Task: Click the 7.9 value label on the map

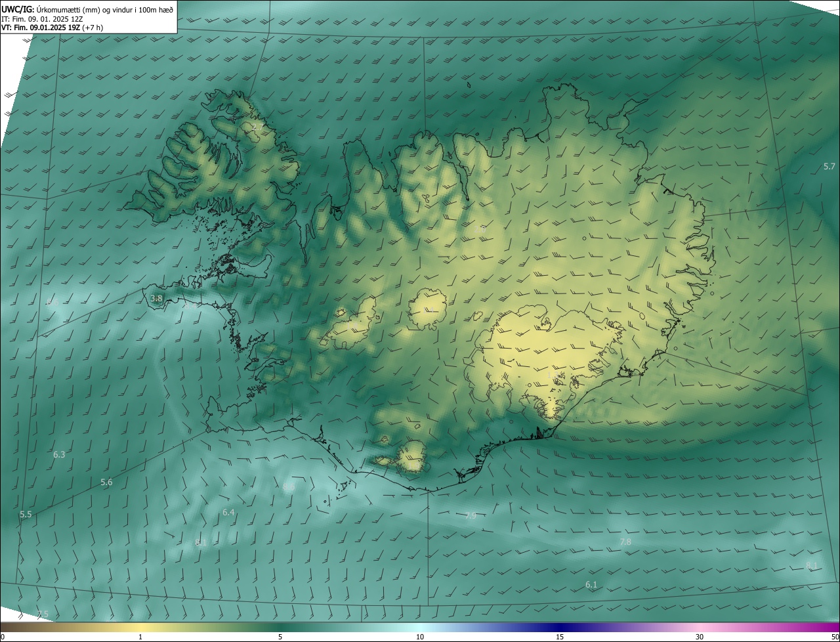Action: [471, 516]
